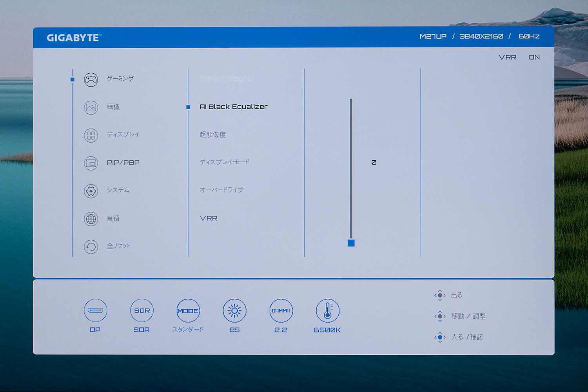The height and width of the screenshot is (392, 588).
Task: Click the Black Equalizer slider handle
Action: [351, 243]
